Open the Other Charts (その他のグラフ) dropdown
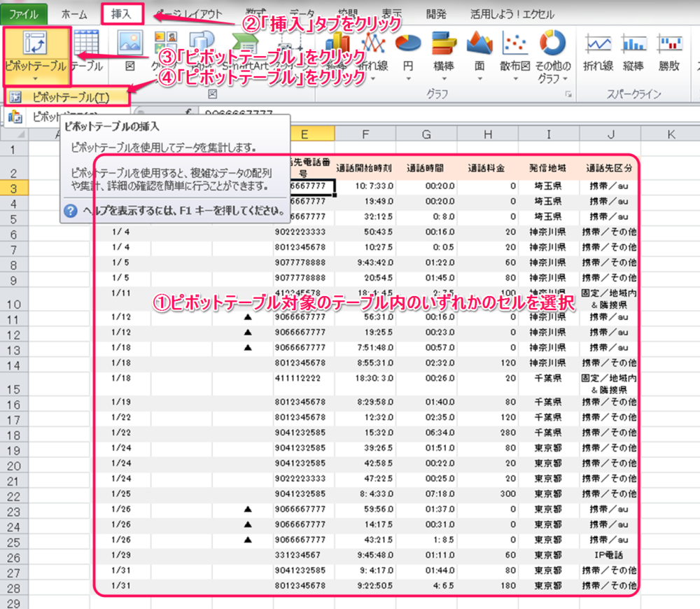 pos(553,52)
